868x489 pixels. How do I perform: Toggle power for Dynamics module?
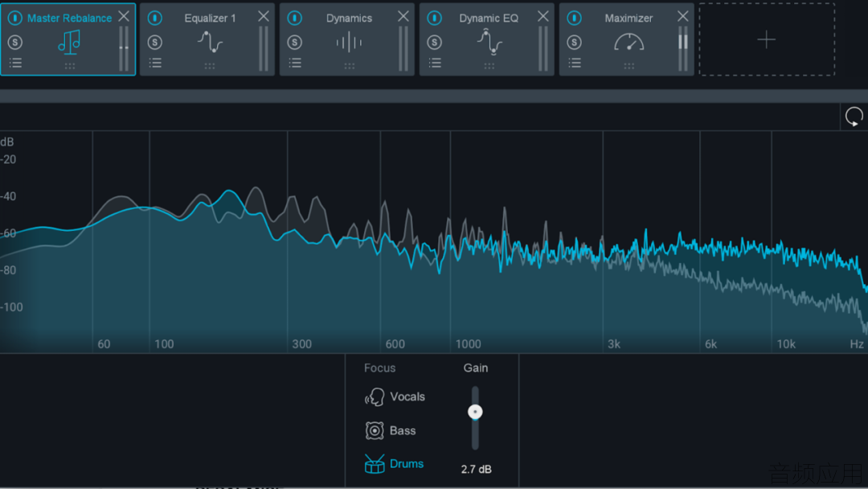click(295, 18)
